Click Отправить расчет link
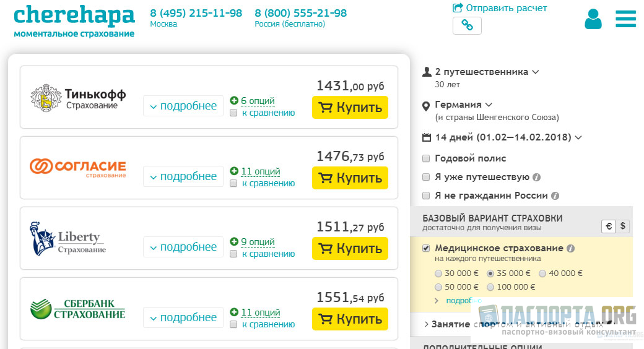The height and width of the screenshot is (349, 644). tap(500, 8)
